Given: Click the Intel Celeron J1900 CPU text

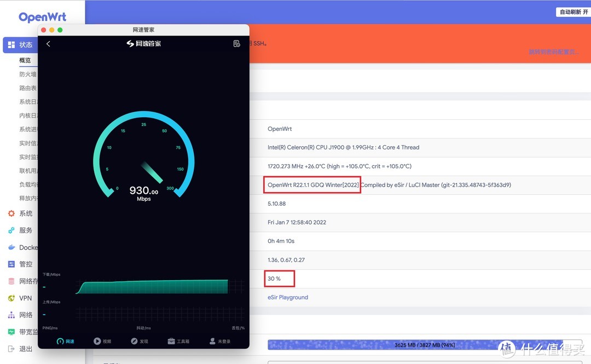Looking at the screenshot, I should click(x=343, y=147).
